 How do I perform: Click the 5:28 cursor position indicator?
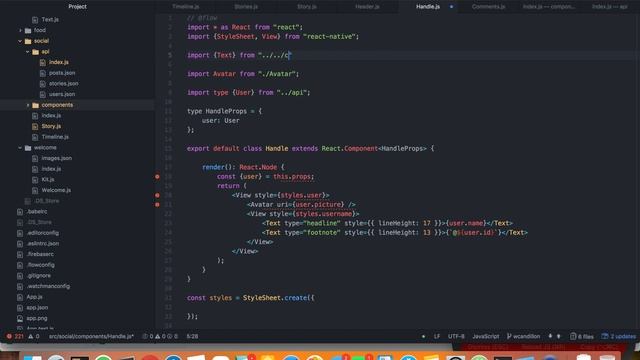(192, 336)
